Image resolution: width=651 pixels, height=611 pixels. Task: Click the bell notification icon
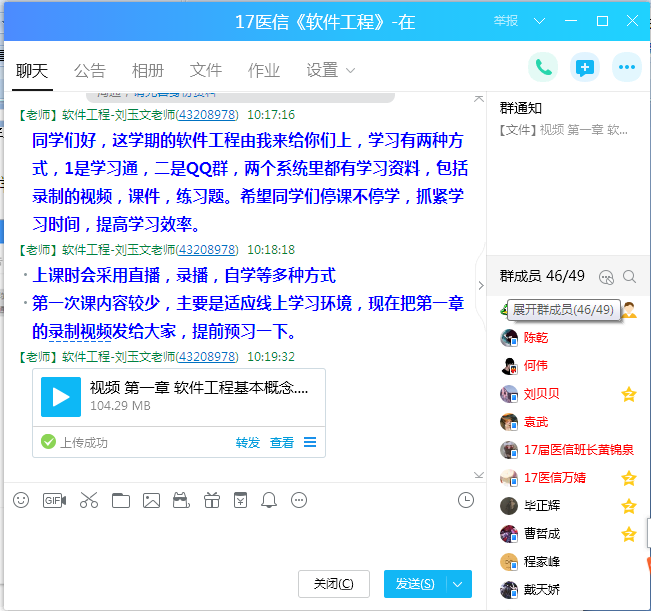269,500
